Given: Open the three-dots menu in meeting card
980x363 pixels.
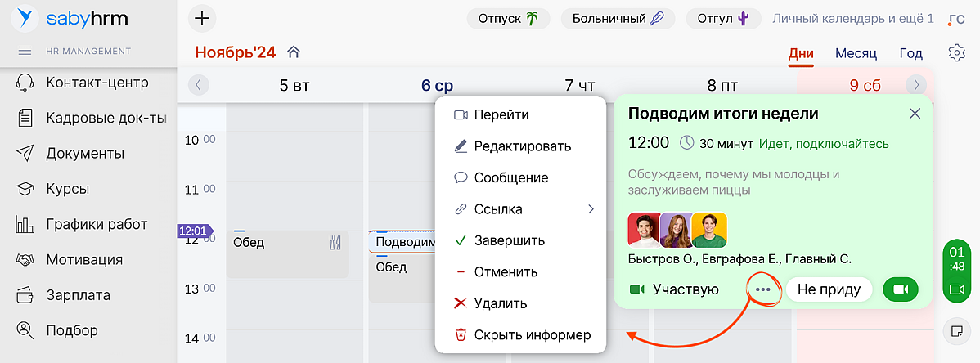Looking at the screenshot, I should click(x=762, y=289).
